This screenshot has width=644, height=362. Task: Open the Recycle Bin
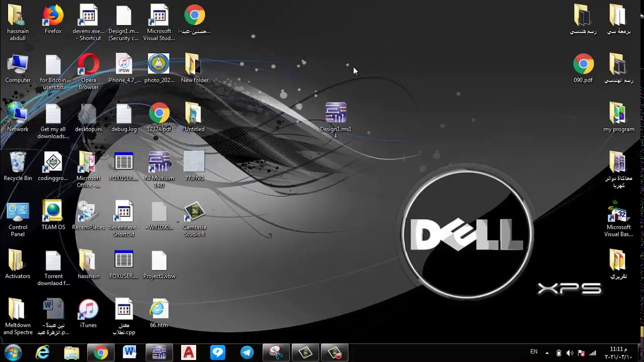pyautogui.click(x=18, y=167)
